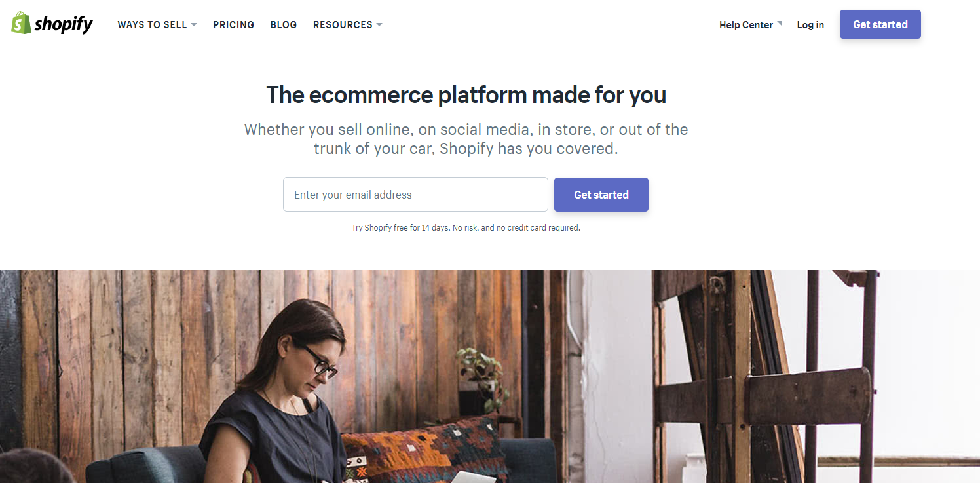
Task: Open the RESOURCES menu
Action: [348, 25]
